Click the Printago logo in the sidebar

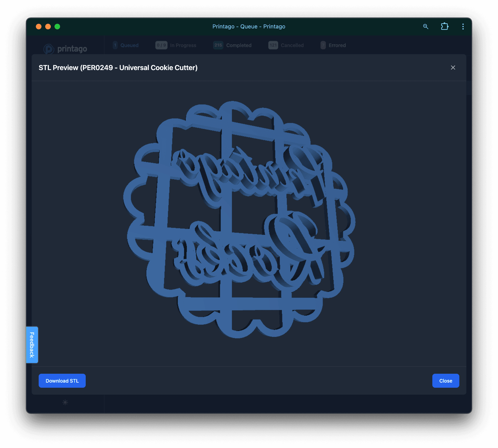(x=65, y=48)
